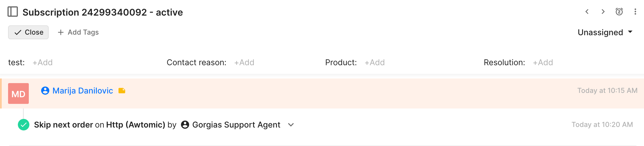Click the MD avatar thumbnail
The image size is (644, 146).
(x=18, y=93)
